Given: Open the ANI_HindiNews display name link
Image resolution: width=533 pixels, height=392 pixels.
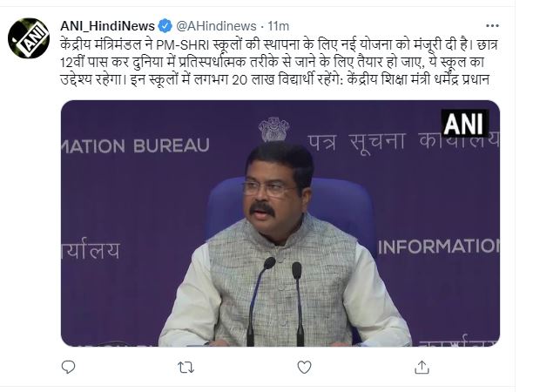Looking at the screenshot, I should (107, 26).
